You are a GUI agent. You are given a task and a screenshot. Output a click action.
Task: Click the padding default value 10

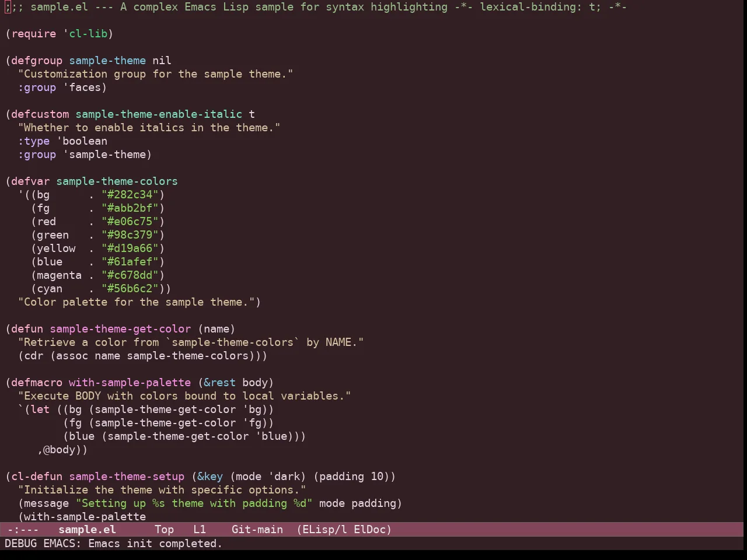pos(377,477)
